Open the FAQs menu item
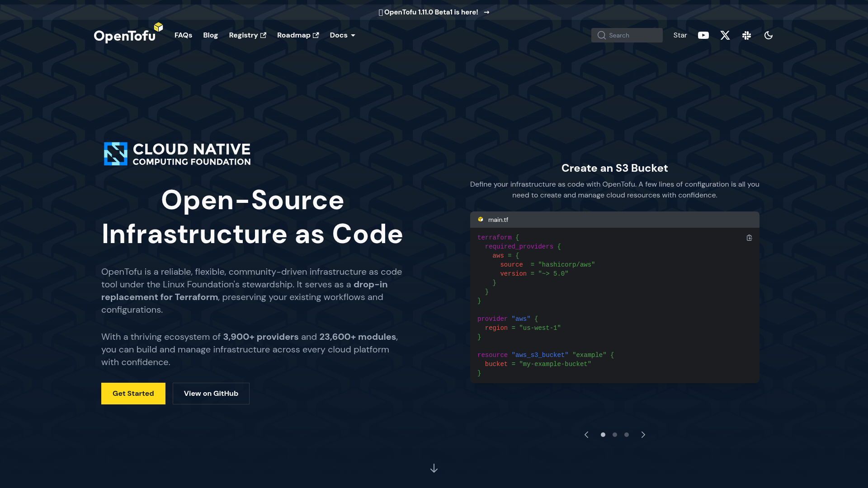The height and width of the screenshot is (488, 868). 183,35
